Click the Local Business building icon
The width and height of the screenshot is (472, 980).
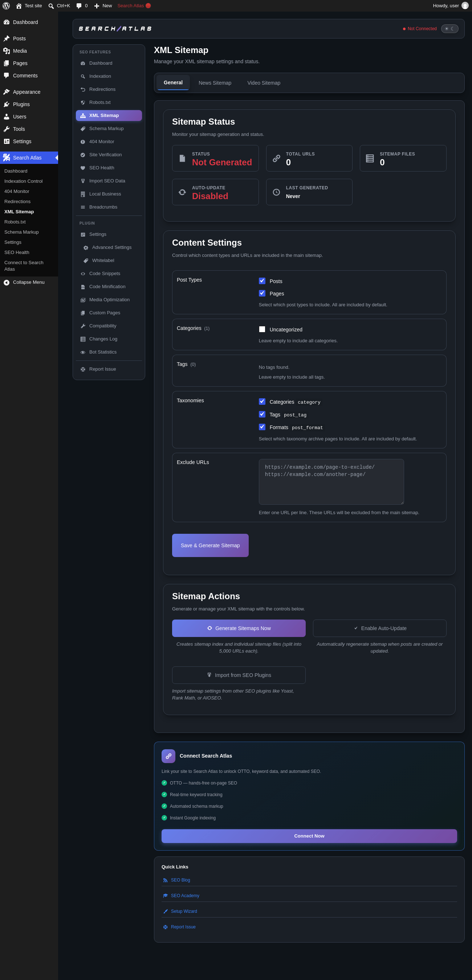(x=83, y=194)
